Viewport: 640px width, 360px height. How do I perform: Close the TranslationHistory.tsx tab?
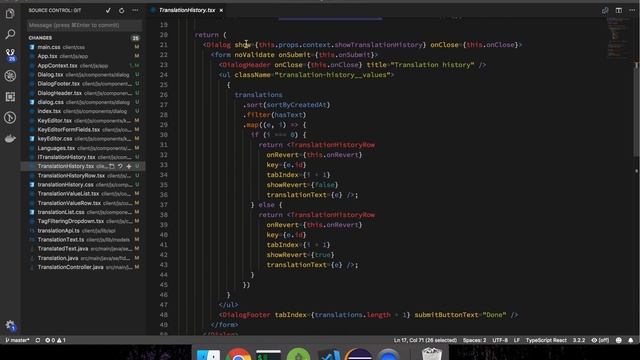pyautogui.click(x=221, y=10)
